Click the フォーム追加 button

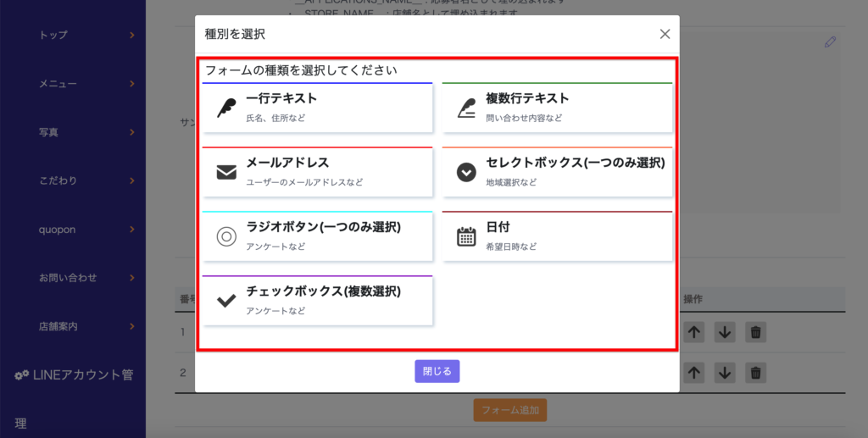(509, 410)
